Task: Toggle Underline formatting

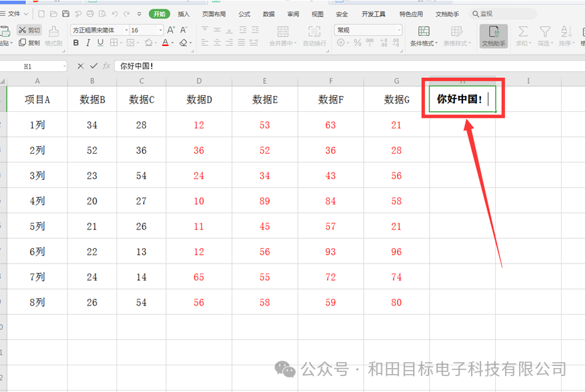Action: (101, 43)
